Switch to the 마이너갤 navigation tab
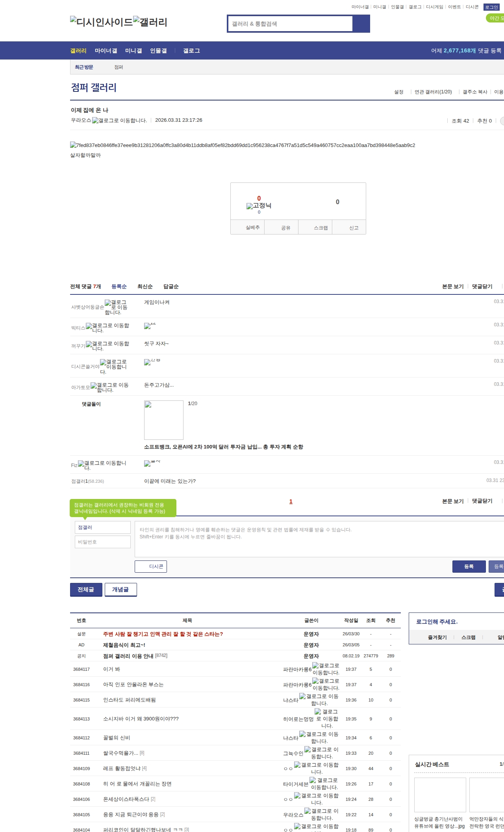Image resolution: width=504 pixels, height=832 pixels. 106,51
